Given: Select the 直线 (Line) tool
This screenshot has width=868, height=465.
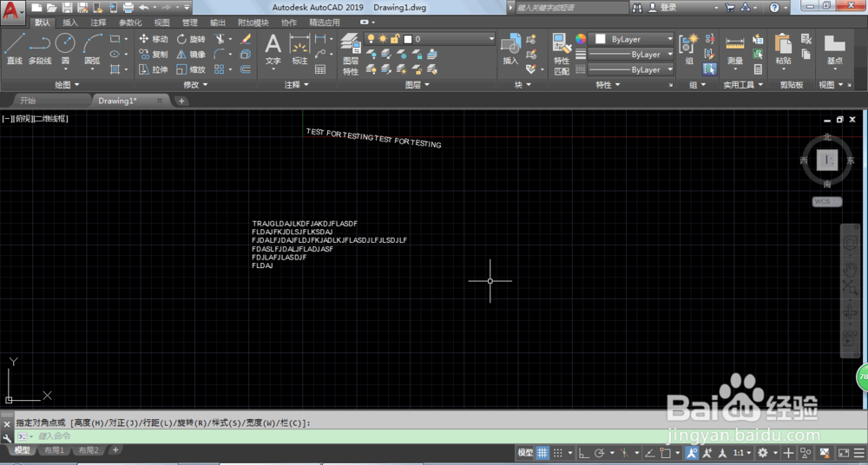Looking at the screenshot, I should click(15, 49).
